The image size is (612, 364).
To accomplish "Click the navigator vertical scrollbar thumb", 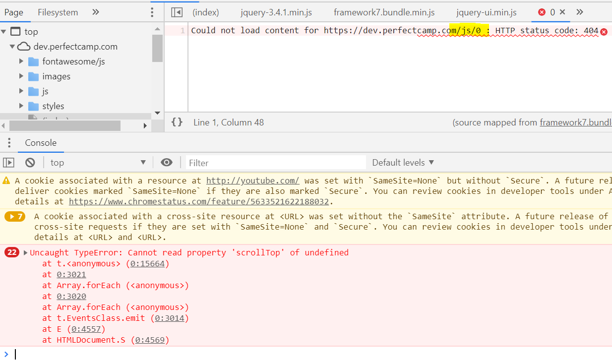I will [x=157, y=49].
